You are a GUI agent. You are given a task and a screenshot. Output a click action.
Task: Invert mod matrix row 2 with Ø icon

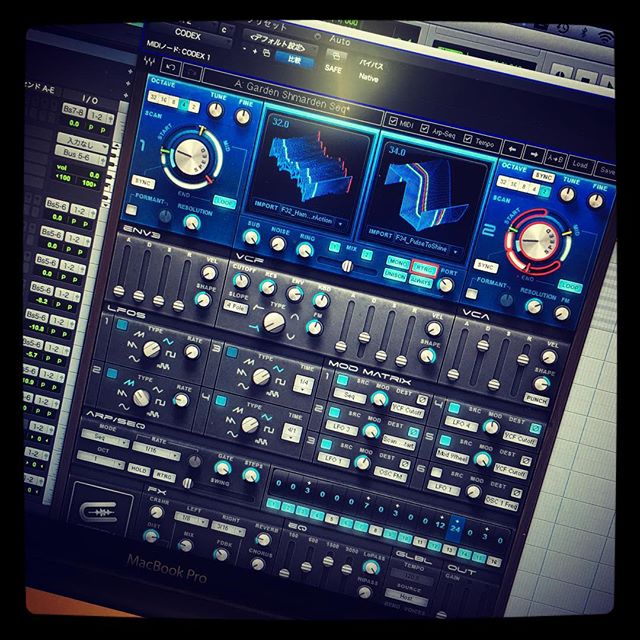(413, 432)
